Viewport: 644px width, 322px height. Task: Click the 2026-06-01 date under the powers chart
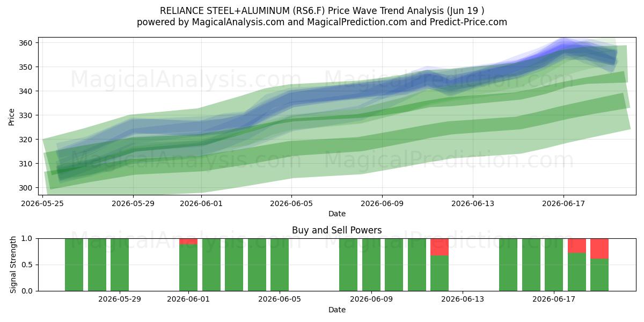click(188, 299)
